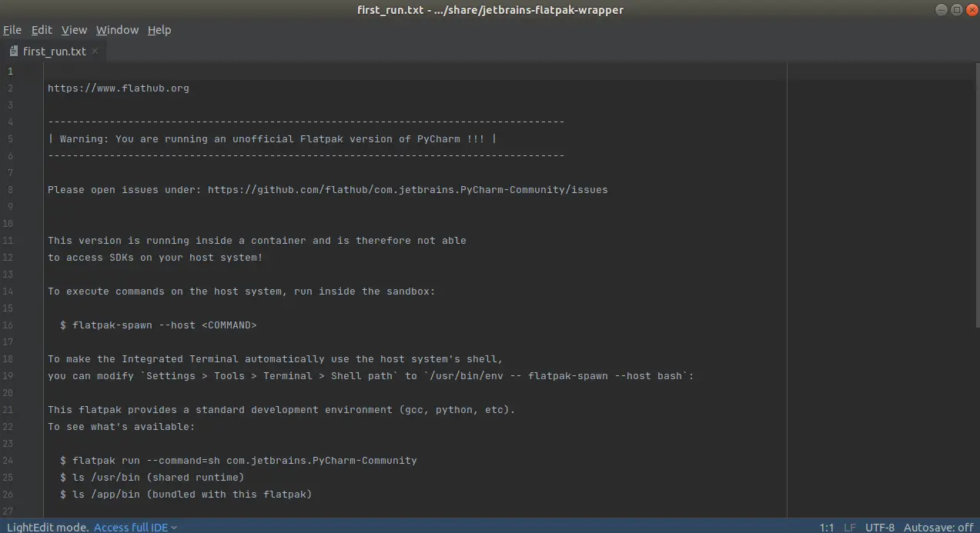Click the line 'This version is running inside a container'

pos(257,241)
